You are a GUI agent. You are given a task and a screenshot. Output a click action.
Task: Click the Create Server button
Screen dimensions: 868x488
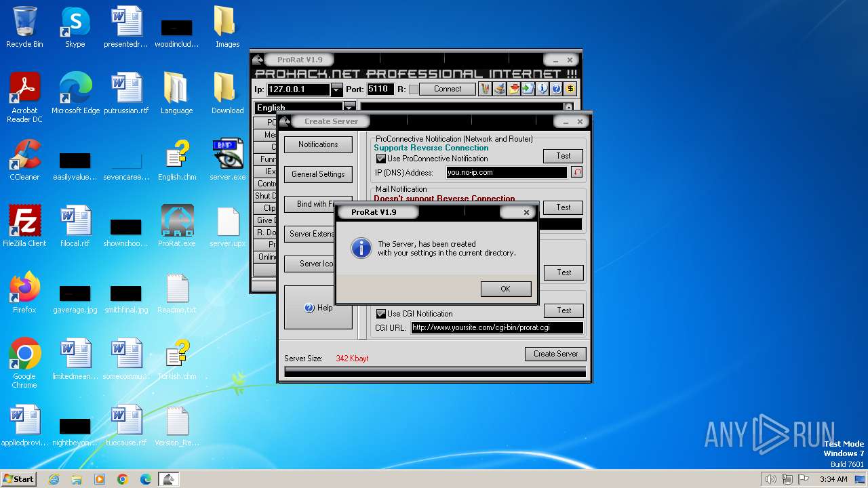[555, 354]
